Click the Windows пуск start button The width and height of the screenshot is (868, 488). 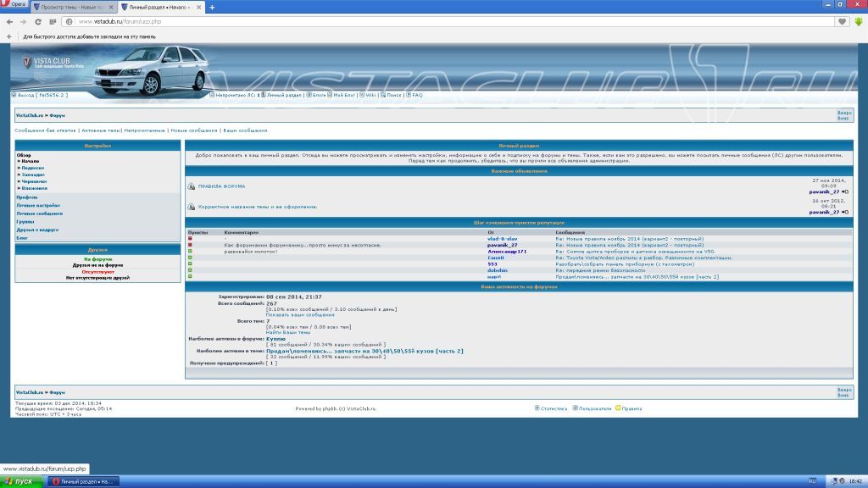coord(19,481)
